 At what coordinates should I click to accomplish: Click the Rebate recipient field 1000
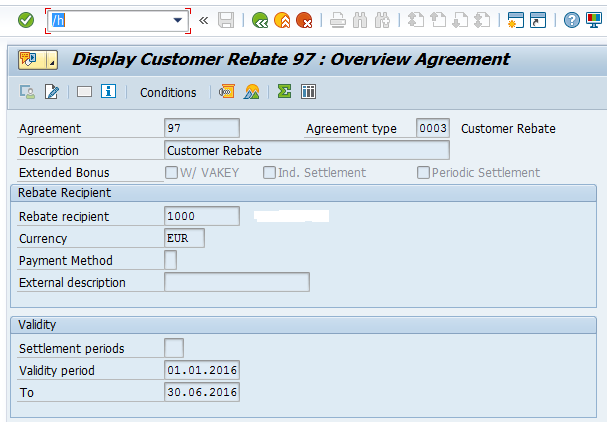click(x=202, y=216)
